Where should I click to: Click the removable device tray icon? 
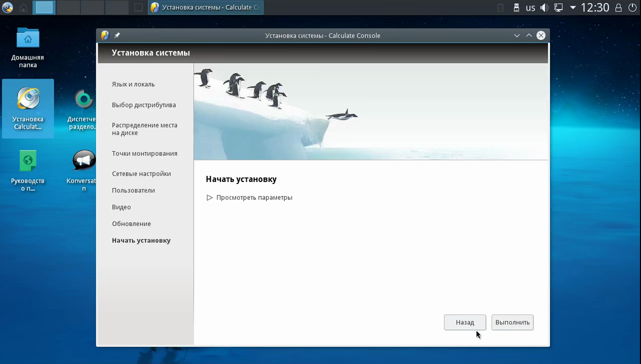click(x=516, y=7)
